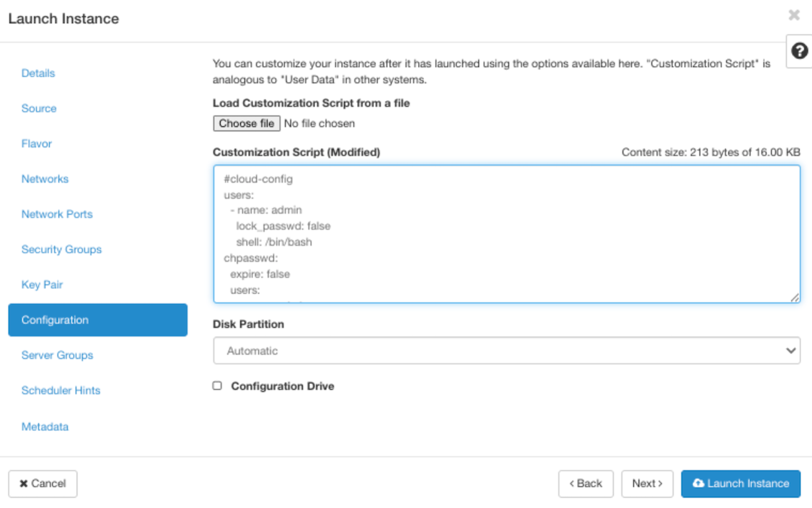This screenshot has height=508, width=812.
Task: Go to the Details step
Action: [x=37, y=73]
